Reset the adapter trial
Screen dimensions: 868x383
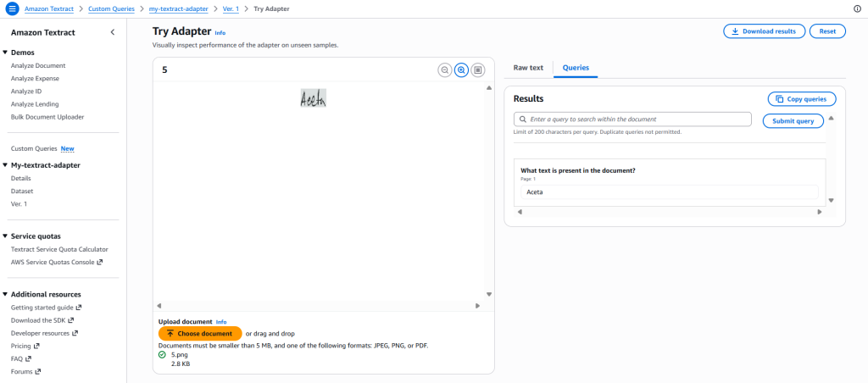(x=827, y=31)
